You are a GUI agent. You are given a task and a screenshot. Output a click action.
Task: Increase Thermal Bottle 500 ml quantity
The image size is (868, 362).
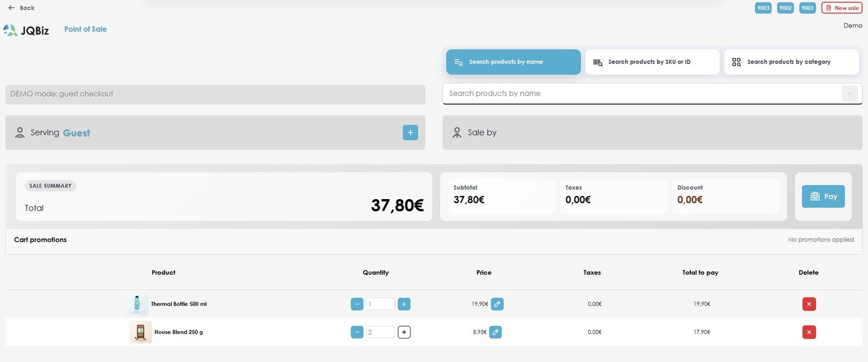pyautogui.click(x=404, y=304)
